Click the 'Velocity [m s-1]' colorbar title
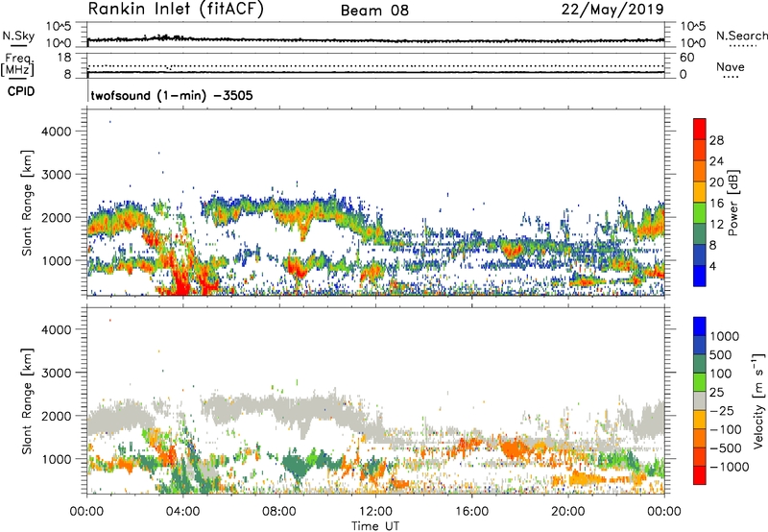This screenshot has width=768, height=532. point(758,400)
